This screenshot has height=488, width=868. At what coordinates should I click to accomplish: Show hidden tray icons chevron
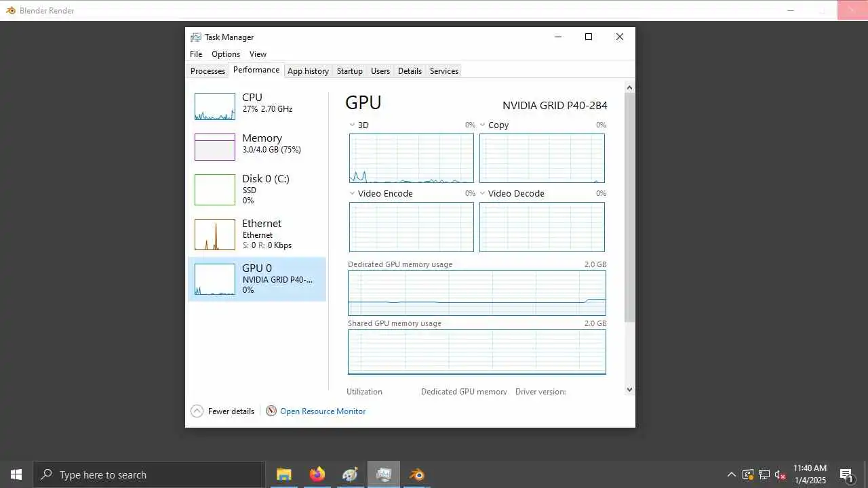click(x=732, y=474)
